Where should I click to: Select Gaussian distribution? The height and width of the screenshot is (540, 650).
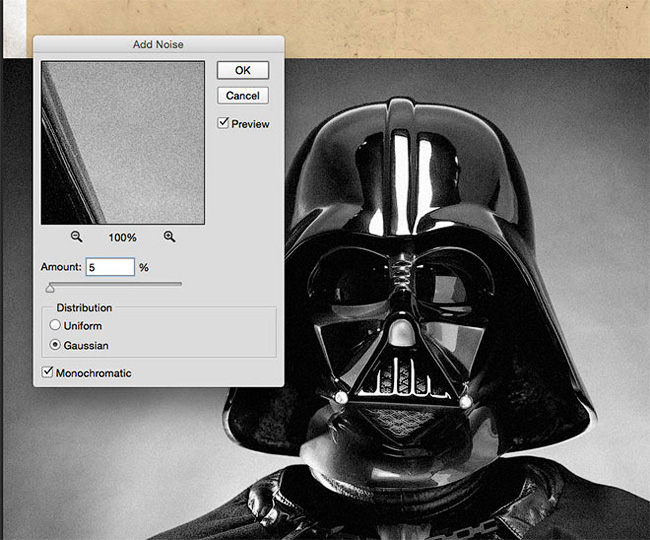tap(55, 345)
